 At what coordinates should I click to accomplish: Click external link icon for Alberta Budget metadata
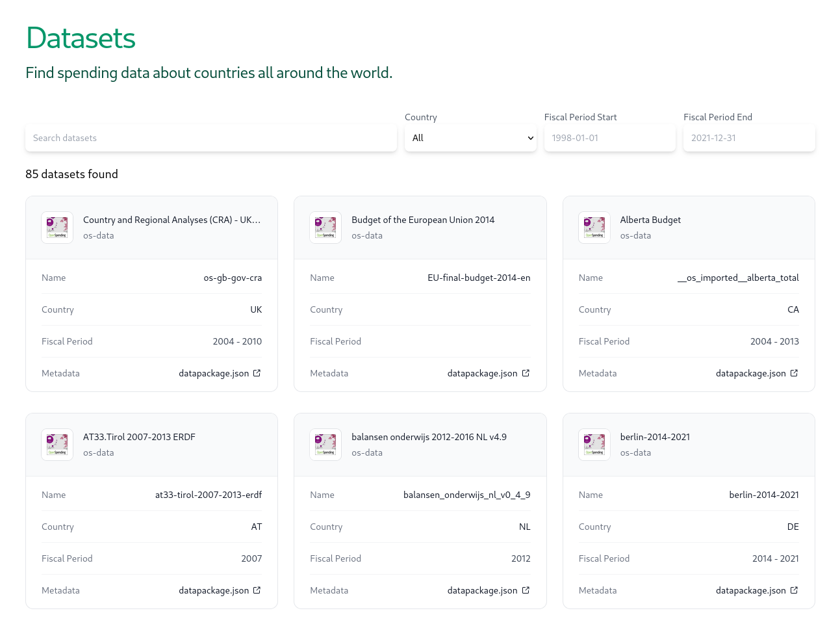(794, 373)
